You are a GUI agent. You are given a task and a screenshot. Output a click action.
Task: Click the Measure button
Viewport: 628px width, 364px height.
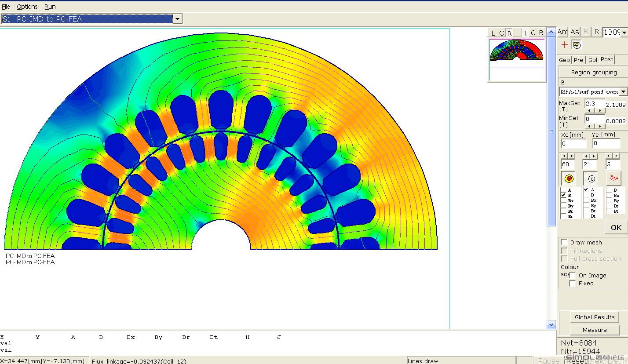(595, 330)
